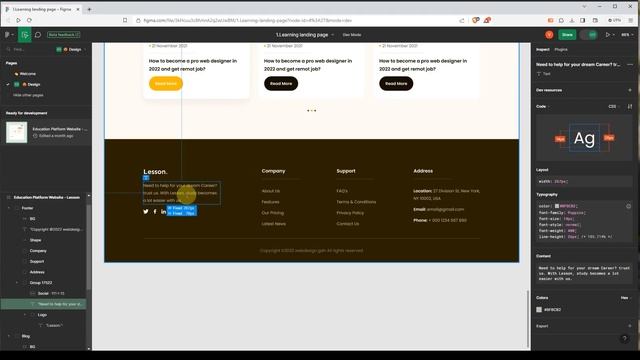Click the #BFBCB2 color swatch
Image resolution: width=640 pixels, height=360 pixels.
tap(539, 309)
